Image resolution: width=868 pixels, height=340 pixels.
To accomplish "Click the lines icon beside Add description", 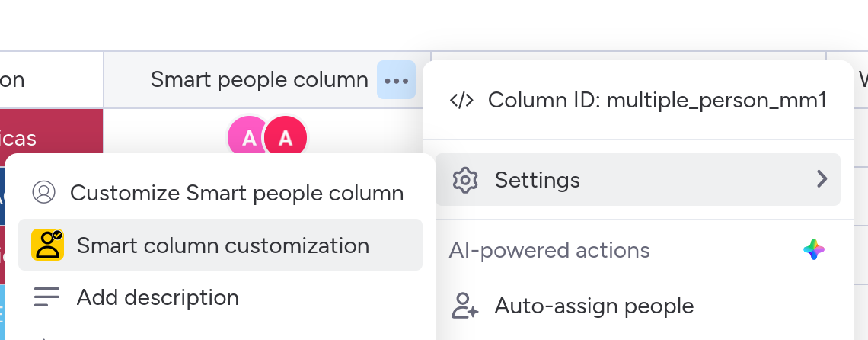I will point(46,297).
